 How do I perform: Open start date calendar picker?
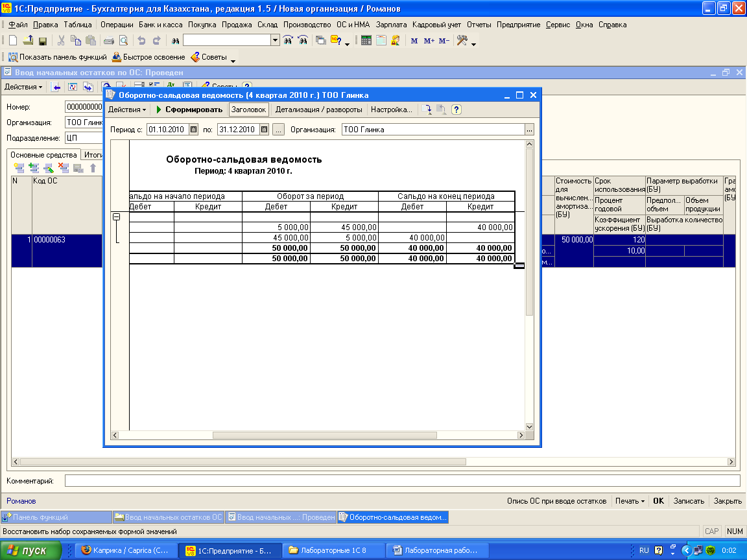pyautogui.click(x=193, y=130)
